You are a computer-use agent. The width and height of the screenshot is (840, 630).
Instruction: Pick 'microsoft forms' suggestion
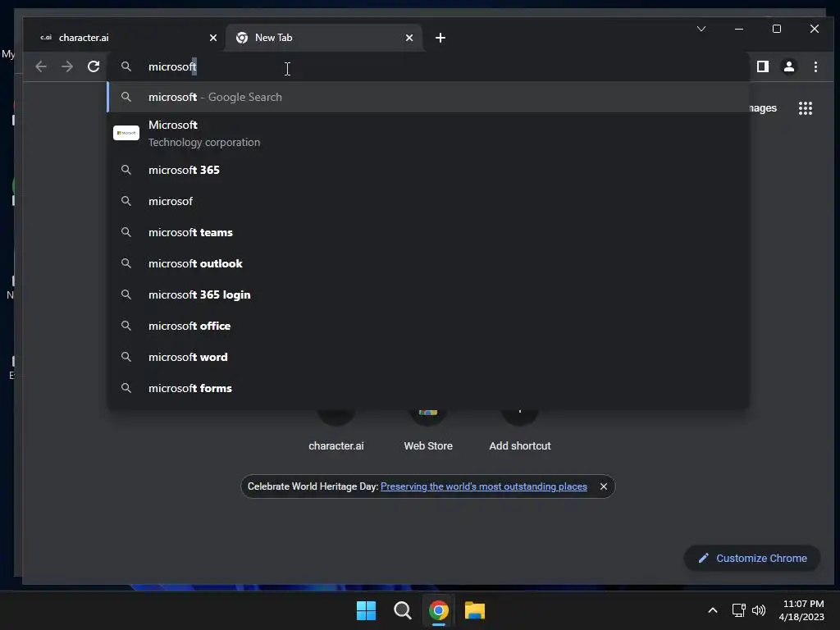pos(428,388)
